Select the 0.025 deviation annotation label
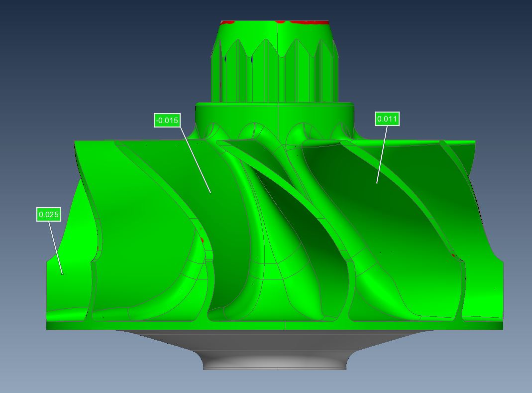The height and width of the screenshot is (393, 532). (49, 214)
